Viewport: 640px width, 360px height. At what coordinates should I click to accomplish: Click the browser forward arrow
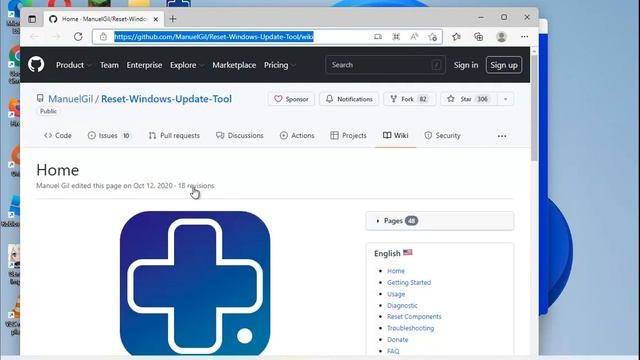coord(56,37)
